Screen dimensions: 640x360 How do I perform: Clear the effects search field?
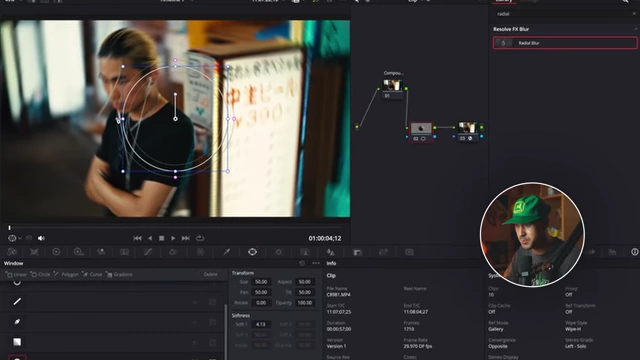634,13
